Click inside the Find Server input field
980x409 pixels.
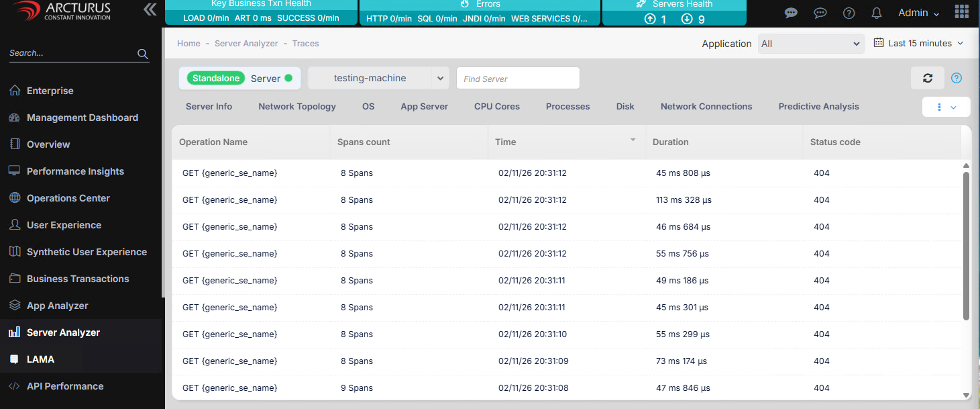[518, 78]
